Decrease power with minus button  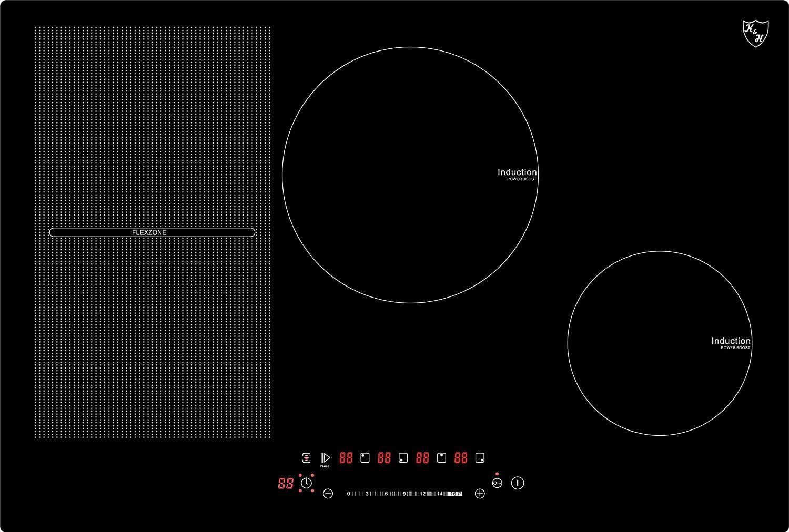328,494
